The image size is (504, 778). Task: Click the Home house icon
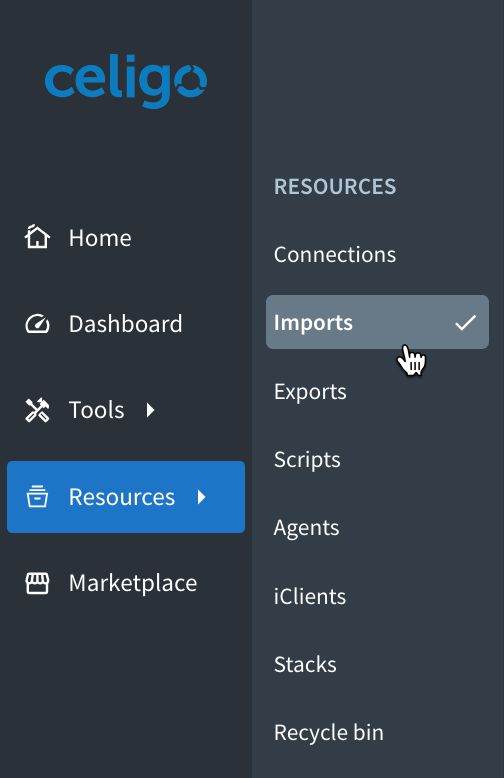coord(37,236)
